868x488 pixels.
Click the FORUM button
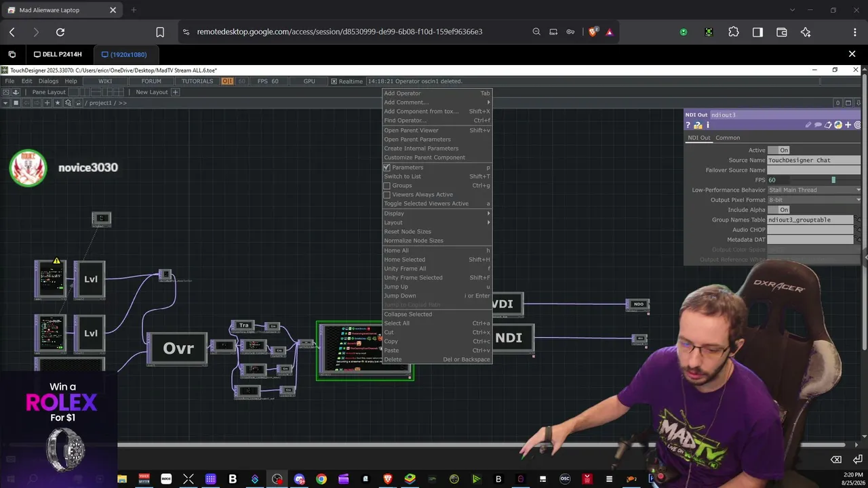(x=151, y=81)
